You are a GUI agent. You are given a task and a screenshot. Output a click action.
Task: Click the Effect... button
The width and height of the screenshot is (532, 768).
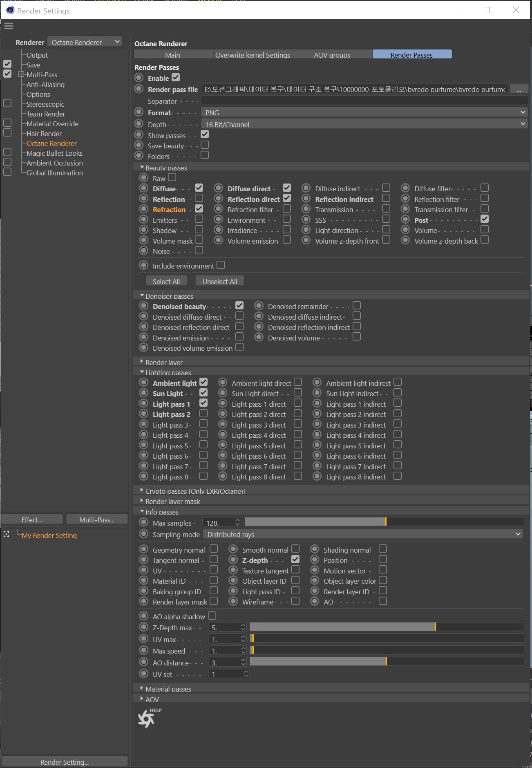(x=32, y=519)
